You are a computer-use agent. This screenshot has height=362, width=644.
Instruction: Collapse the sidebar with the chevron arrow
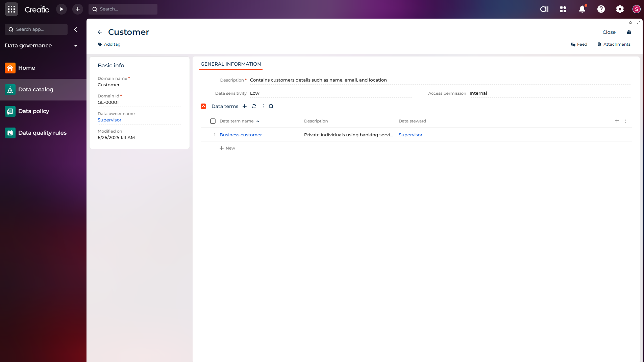75,29
